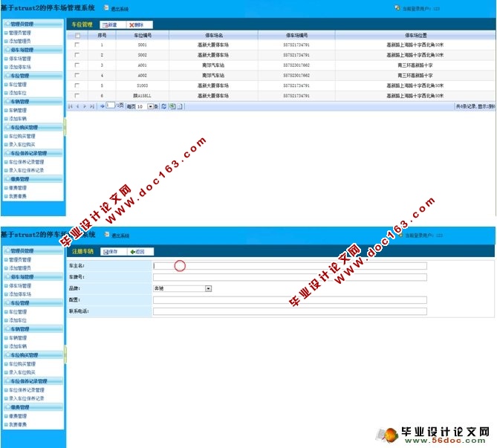497x448 pixels.
Task: Collapse 停车场管理 section on 车位管理 page sidebar
Action: [33, 50]
